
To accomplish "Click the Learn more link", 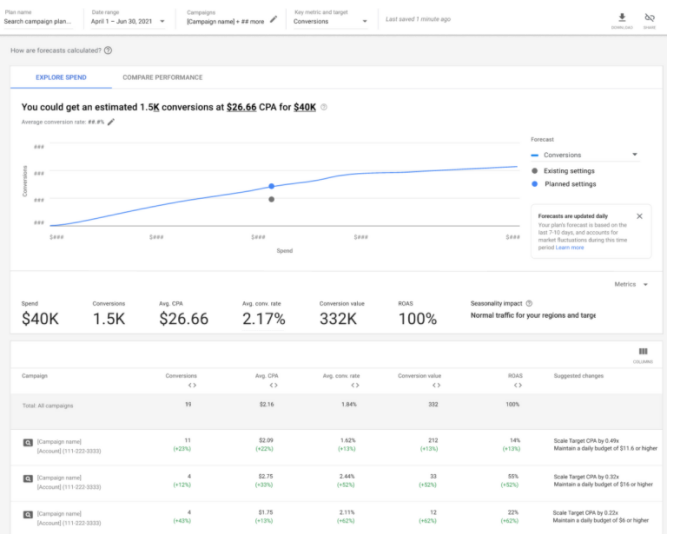I will 570,248.
